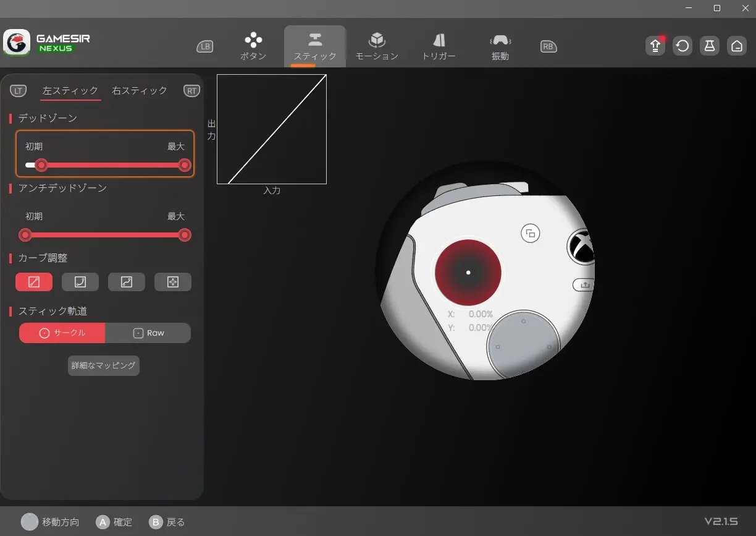Viewport: 756px width, 536px height.
Task: Switch stick trajectory to Raw
Action: click(x=148, y=333)
